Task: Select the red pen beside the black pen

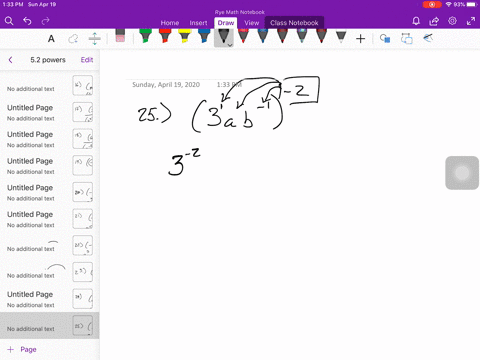Action: pos(243,36)
